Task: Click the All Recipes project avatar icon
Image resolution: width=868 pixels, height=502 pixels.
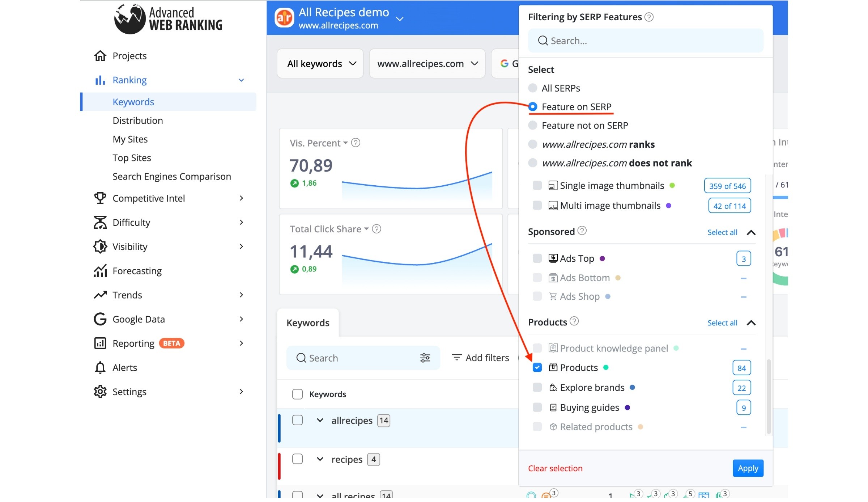Action: click(284, 18)
